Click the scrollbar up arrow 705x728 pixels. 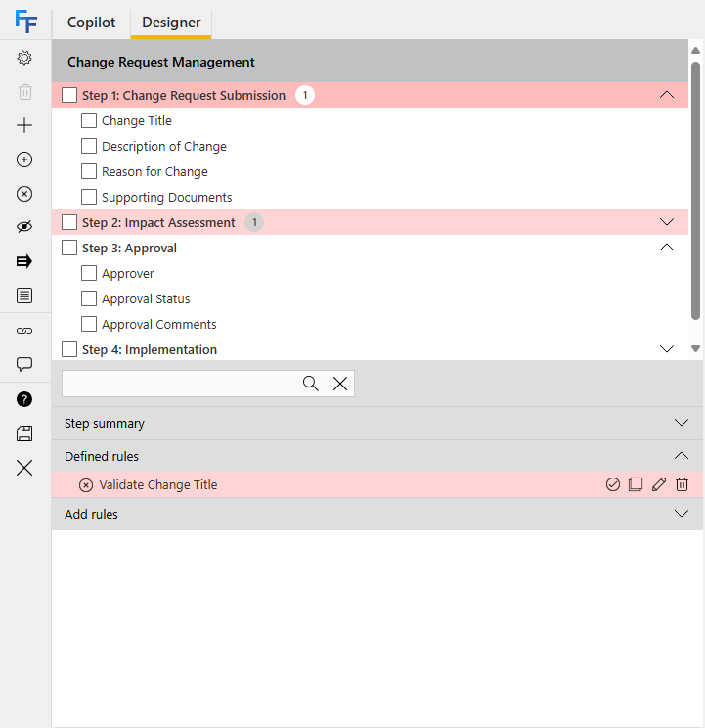pyautogui.click(x=695, y=50)
